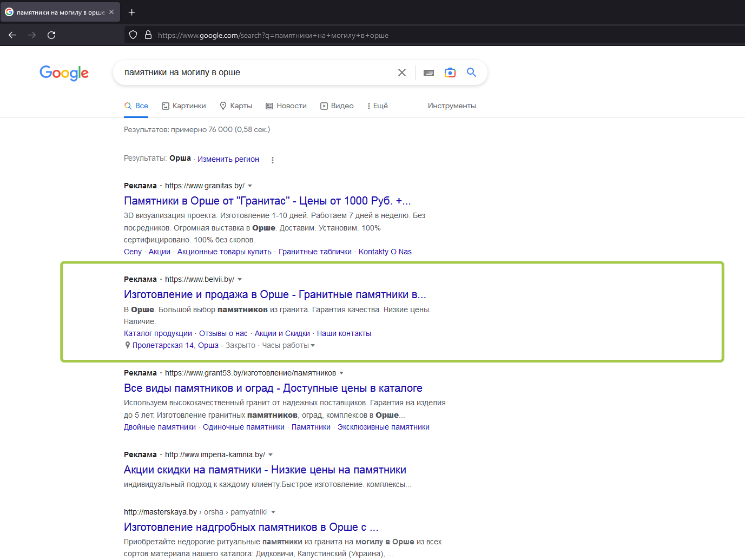The image size is (745, 560).
Task: Click the magnifier search button
Action: pyautogui.click(x=471, y=73)
